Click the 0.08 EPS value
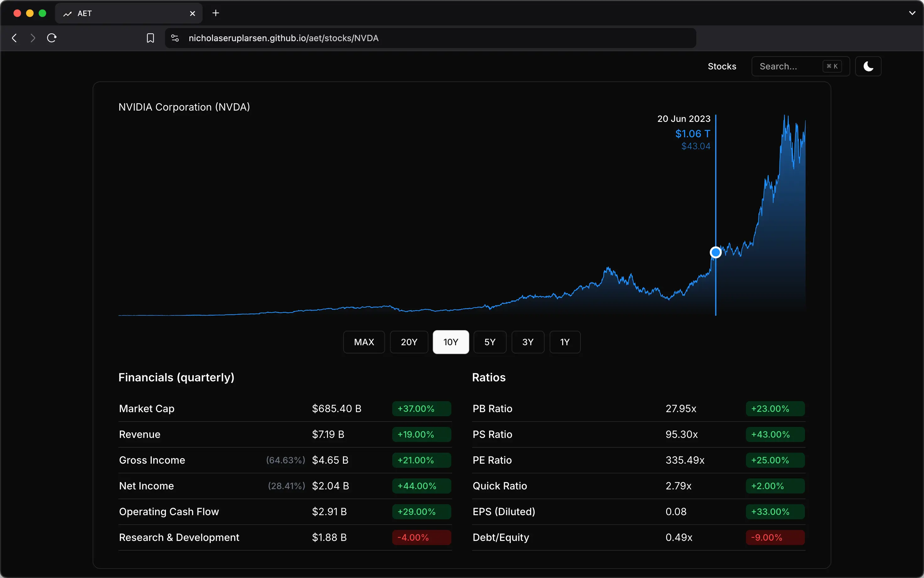The image size is (924, 578). pos(676,512)
